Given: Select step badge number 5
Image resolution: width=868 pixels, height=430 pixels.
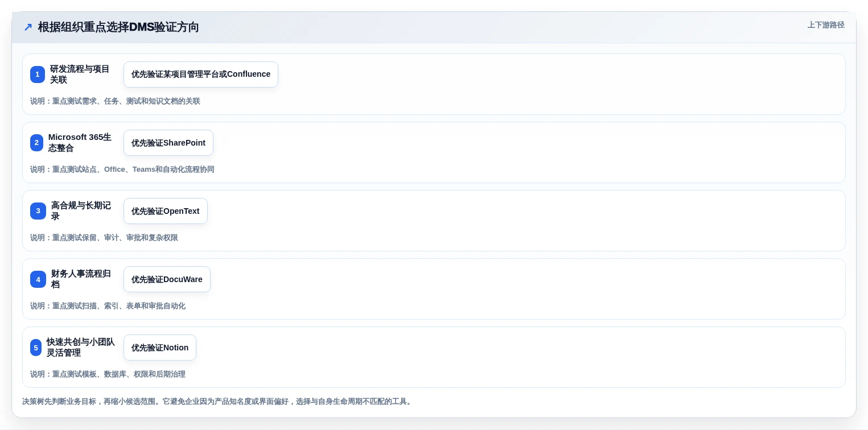Looking at the screenshot, I should tap(36, 348).
